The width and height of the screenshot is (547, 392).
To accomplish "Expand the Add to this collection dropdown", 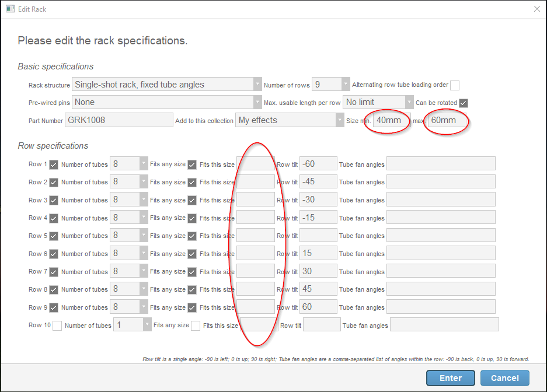I will point(290,120).
